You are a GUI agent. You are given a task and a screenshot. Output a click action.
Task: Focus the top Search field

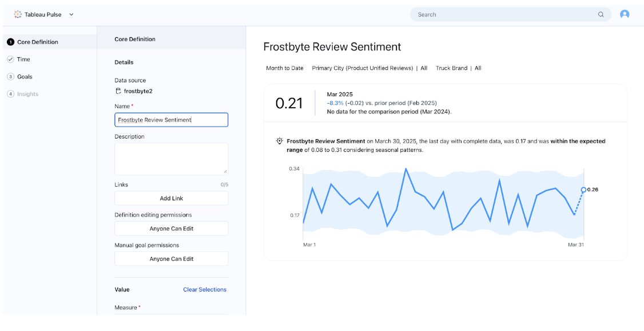(503, 14)
